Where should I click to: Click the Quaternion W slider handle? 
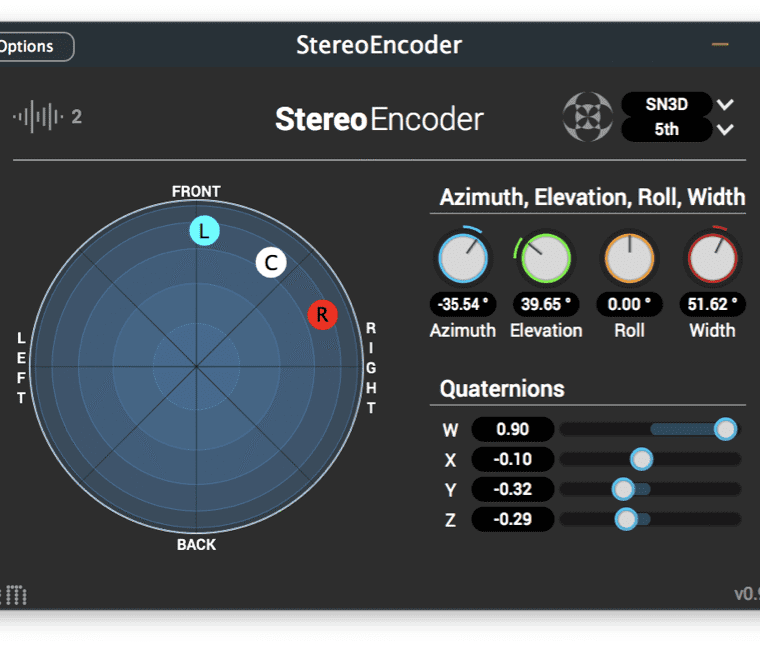click(726, 429)
